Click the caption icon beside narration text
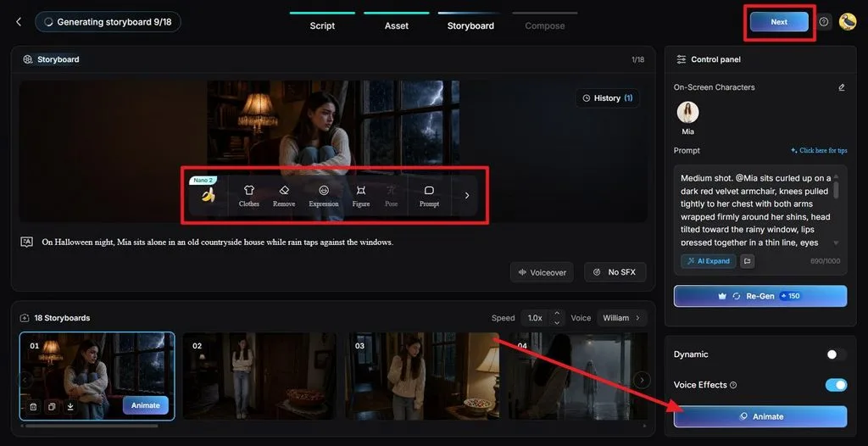Image resolution: width=868 pixels, height=446 pixels. (26, 243)
